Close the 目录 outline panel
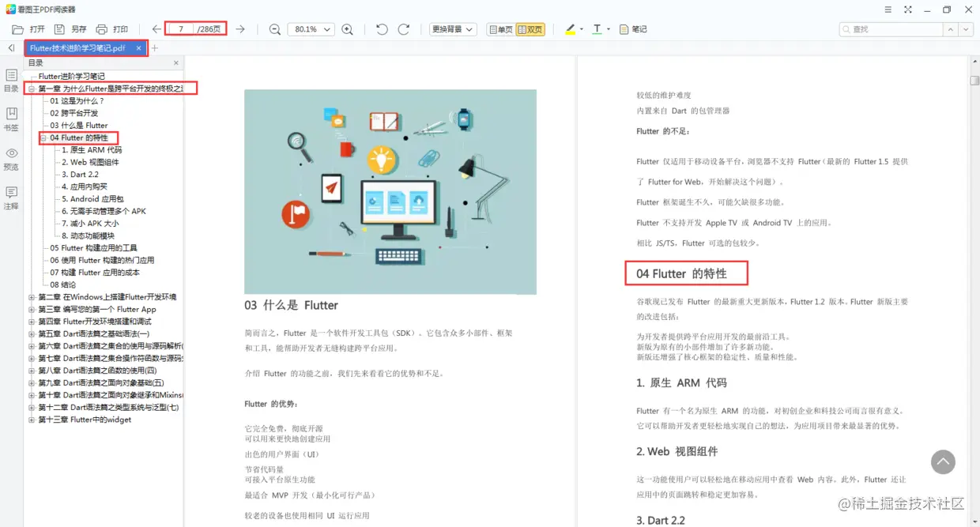Screen dimensions: 980x527 (x=176, y=62)
